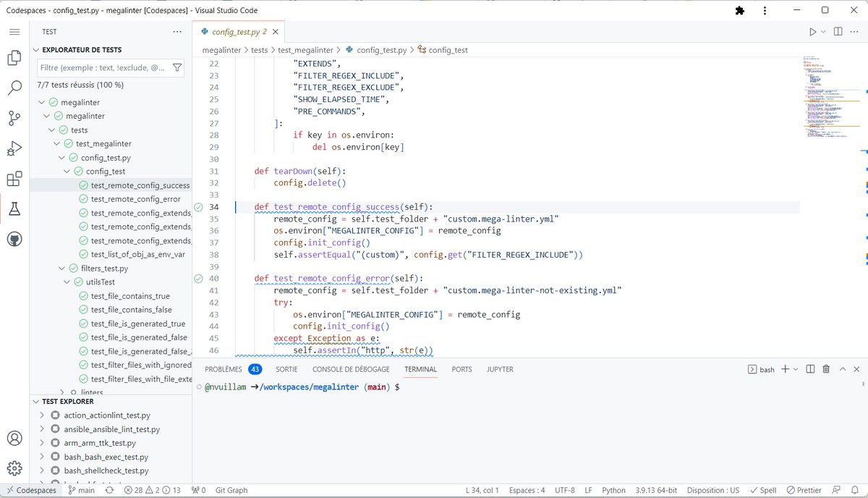868x498 pixels.
Task: Click the UTF-8 encoding status item
Action: click(x=564, y=490)
